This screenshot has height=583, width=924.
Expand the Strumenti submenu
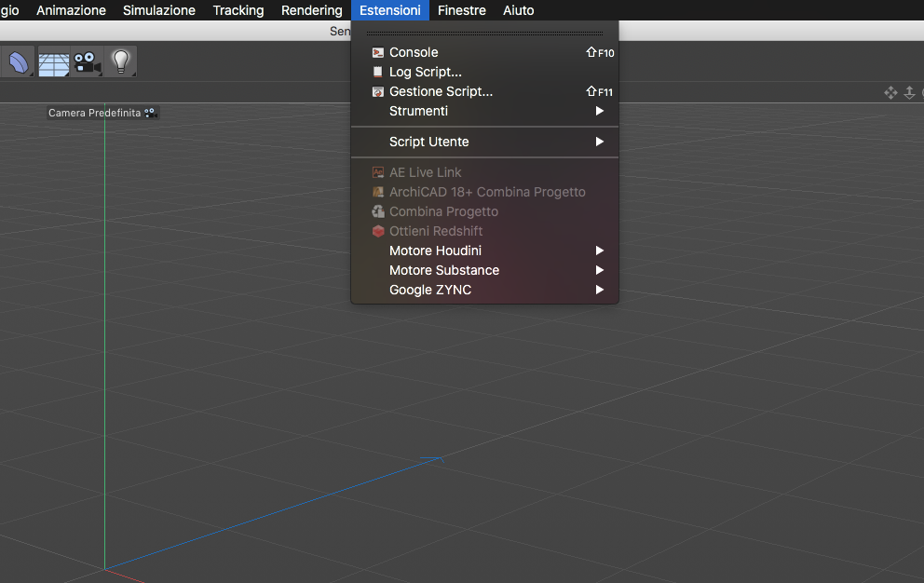(484, 111)
